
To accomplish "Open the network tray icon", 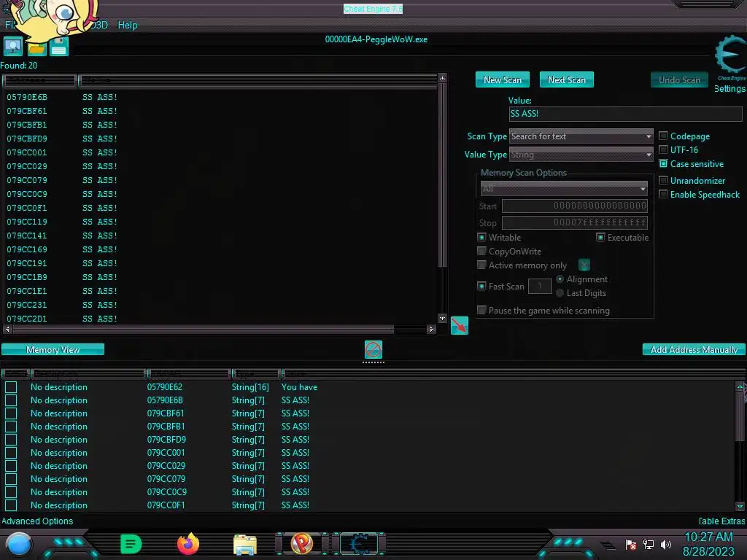I will (649, 544).
